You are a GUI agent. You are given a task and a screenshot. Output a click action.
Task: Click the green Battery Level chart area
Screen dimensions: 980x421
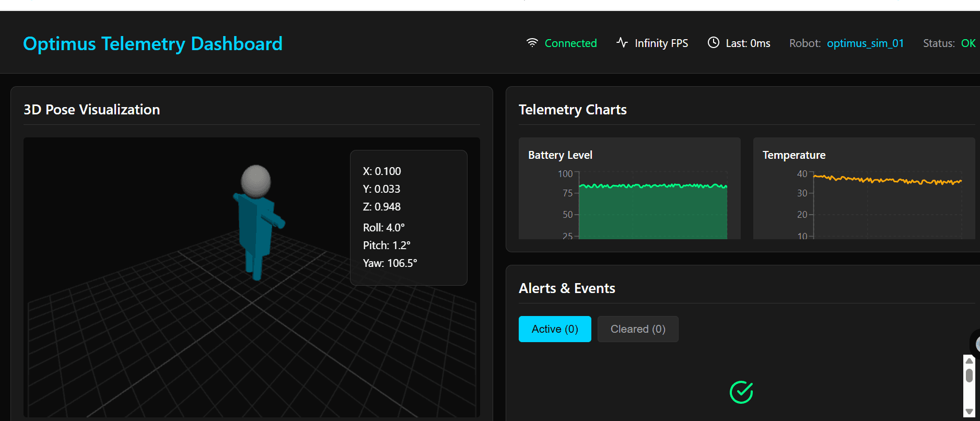653,214
